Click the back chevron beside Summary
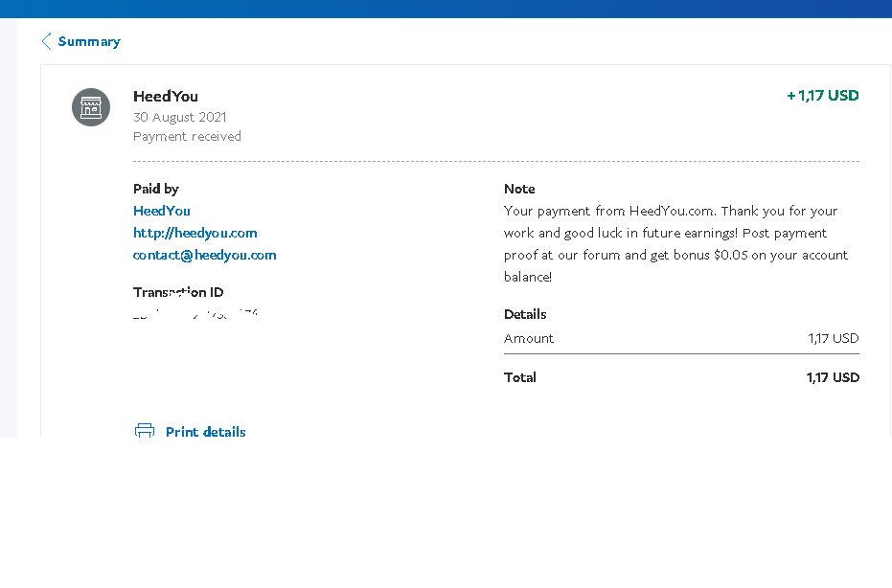 click(47, 41)
